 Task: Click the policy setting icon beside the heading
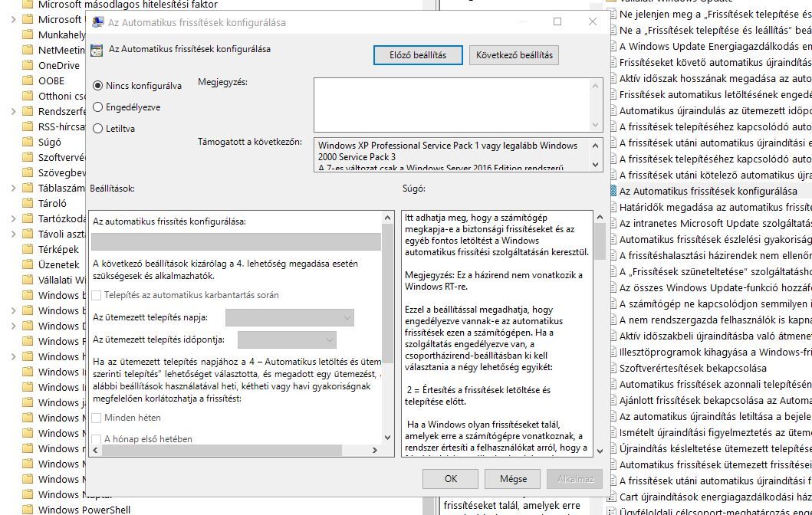tap(97, 51)
